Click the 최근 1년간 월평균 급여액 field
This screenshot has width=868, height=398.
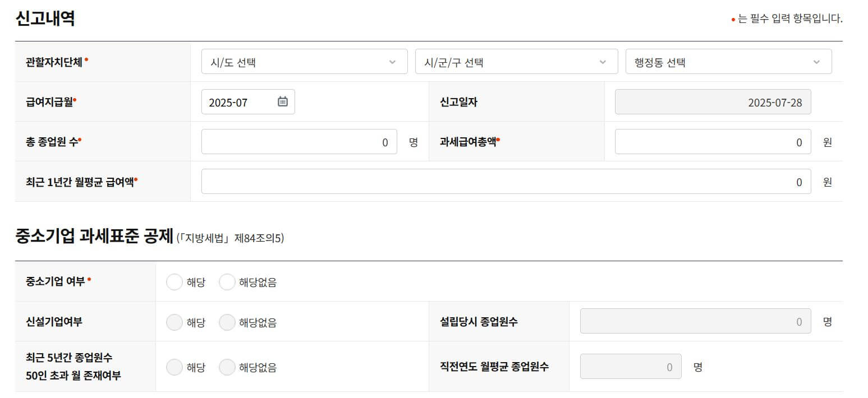(x=505, y=182)
